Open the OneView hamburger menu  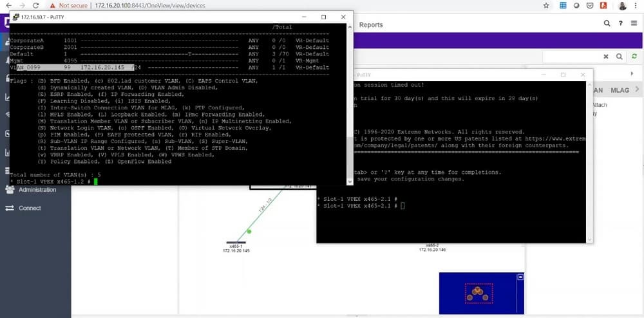[x=634, y=23]
